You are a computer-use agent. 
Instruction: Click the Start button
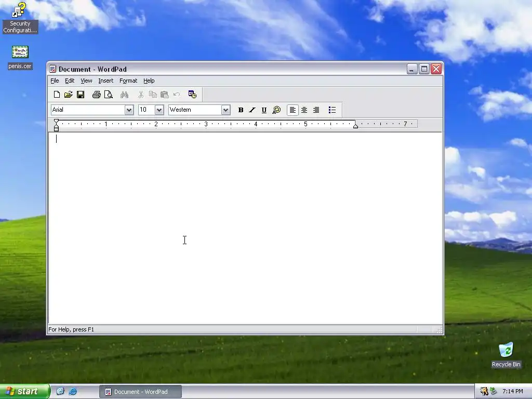[x=25, y=392]
